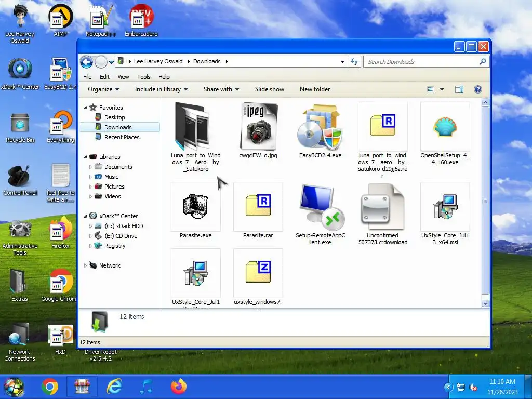This screenshot has width=532, height=399.
Task: Go to Recent Places in Favorites
Action: pyautogui.click(x=122, y=137)
